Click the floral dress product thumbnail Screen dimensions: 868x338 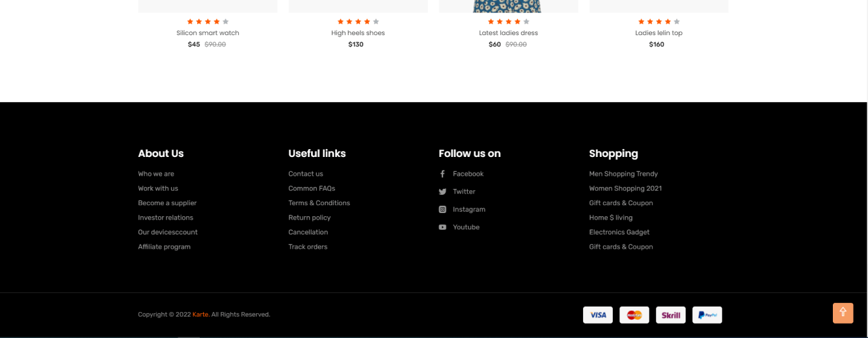click(x=508, y=6)
